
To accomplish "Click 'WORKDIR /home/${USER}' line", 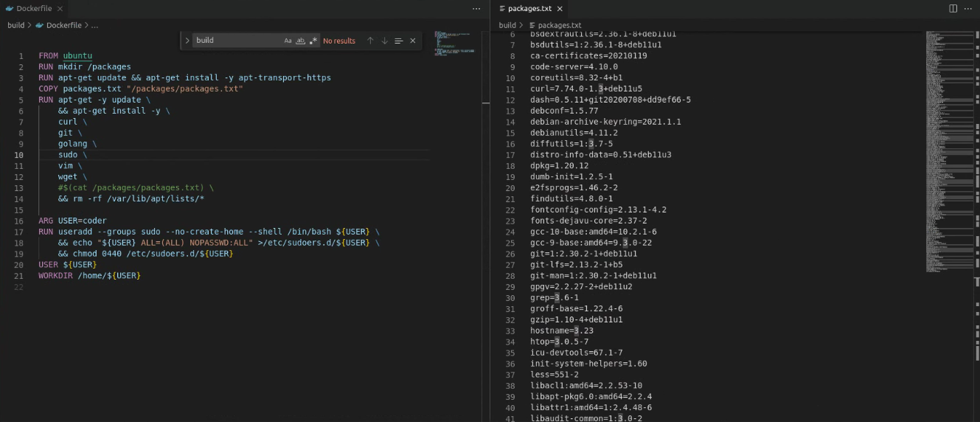I will 89,276.
